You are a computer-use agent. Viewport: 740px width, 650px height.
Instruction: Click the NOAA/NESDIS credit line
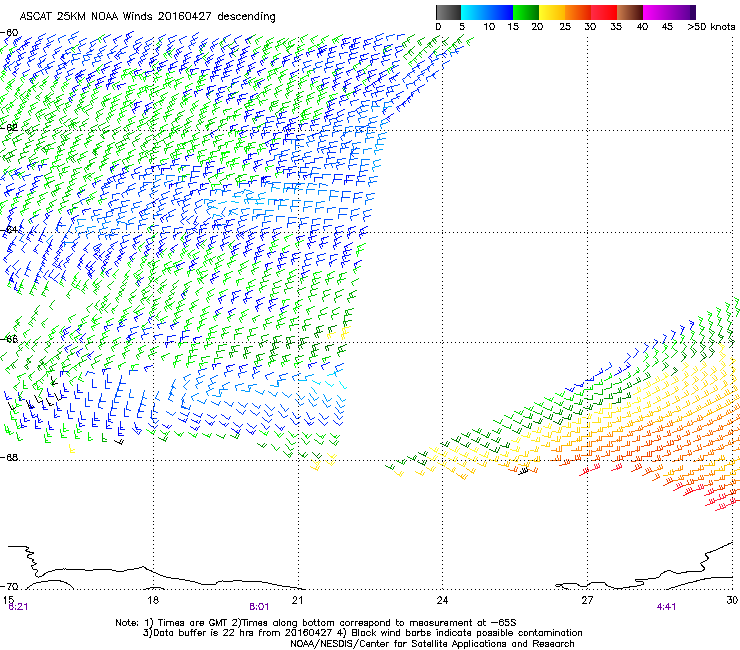tap(432, 644)
